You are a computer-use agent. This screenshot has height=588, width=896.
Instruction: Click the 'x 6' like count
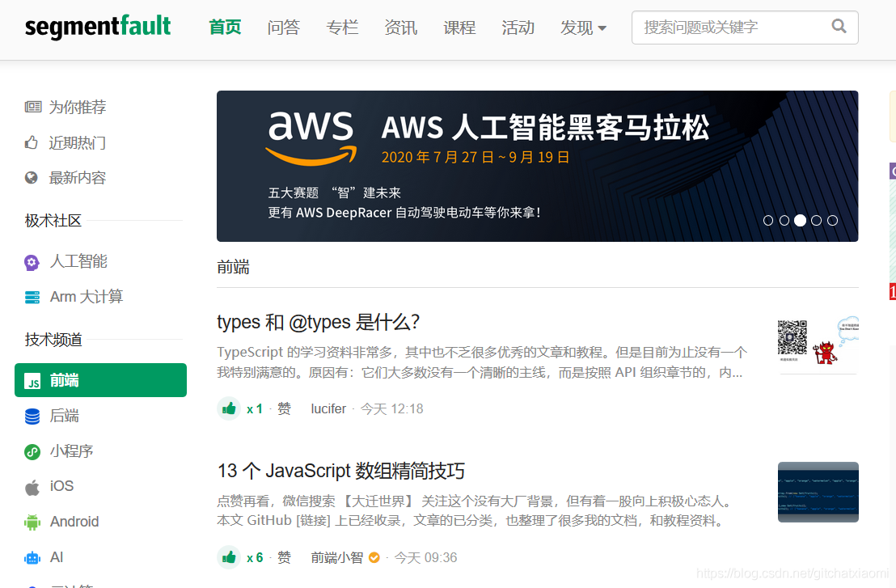255,558
